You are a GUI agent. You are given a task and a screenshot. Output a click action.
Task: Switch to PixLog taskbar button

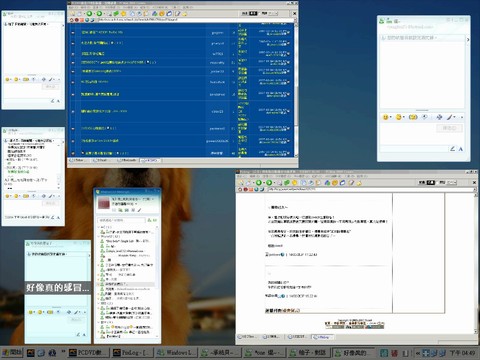[x=133, y=352]
